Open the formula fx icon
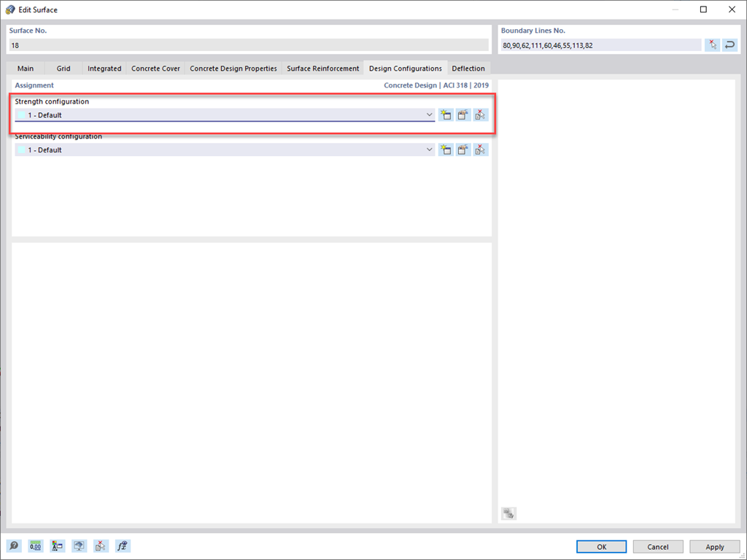Viewport: 747px width, 560px height. [x=123, y=545]
